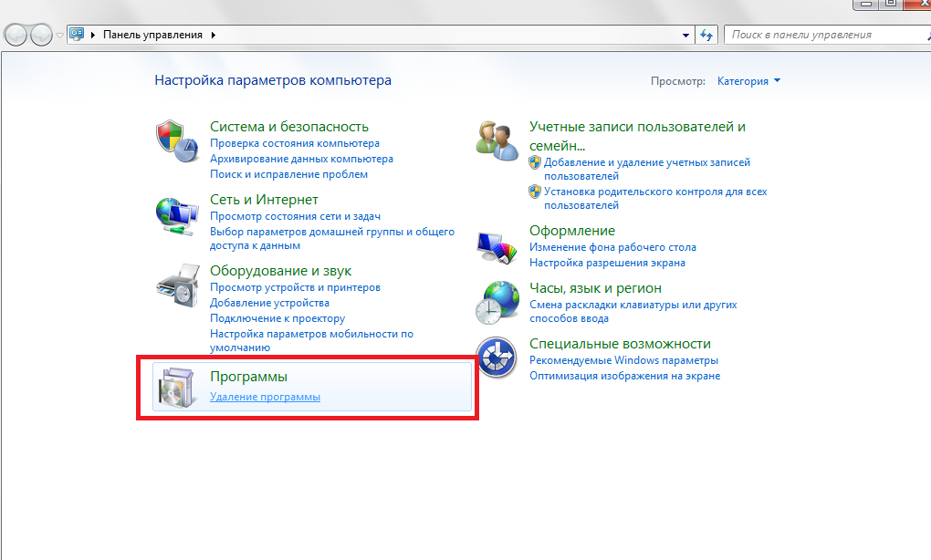Open Сеть и Интернет category
This screenshot has width=931, height=560.
tap(264, 200)
